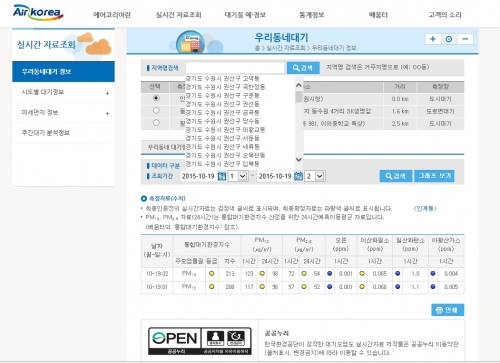Zoom in with the plus button
This screenshot has width=500, height=363.
coord(433,39)
